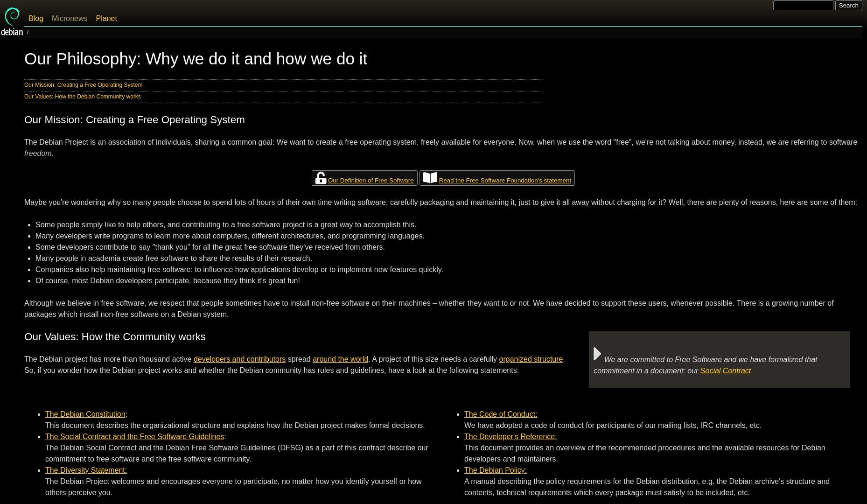
Task: Click bullet 'Companies also help maintaining free software'
Action: coord(239,269)
